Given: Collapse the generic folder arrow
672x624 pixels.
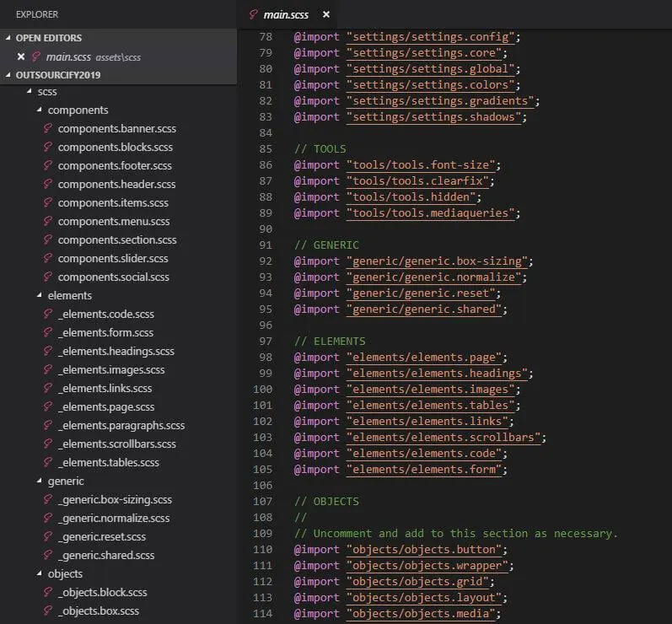Looking at the screenshot, I should point(40,481).
